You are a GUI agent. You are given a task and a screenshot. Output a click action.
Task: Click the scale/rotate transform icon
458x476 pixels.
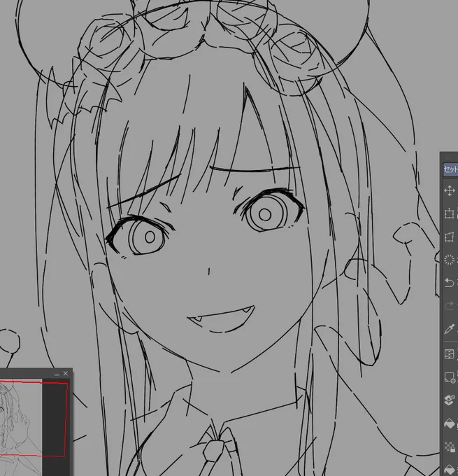(449, 213)
